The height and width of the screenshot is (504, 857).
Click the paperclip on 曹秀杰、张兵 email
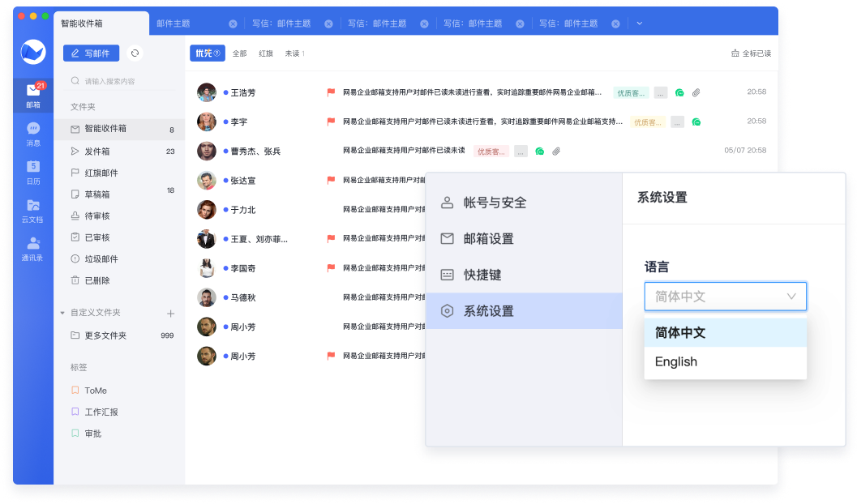coord(556,152)
